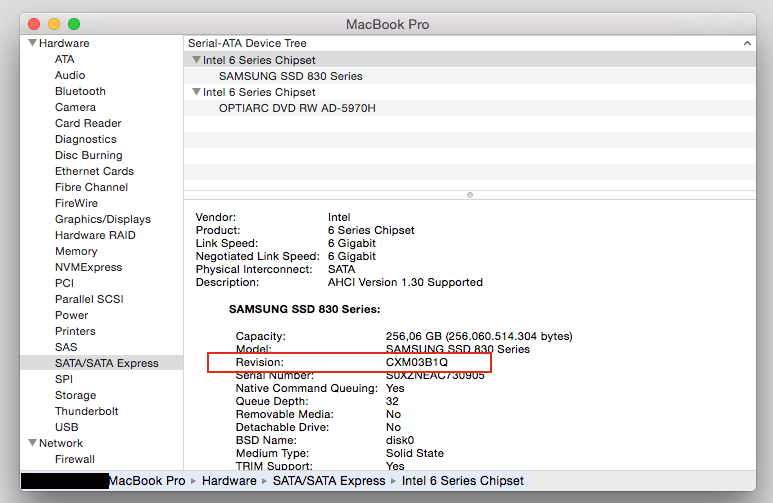
Task: Select Diagnostics in the sidebar
Action: pos(86,139)
